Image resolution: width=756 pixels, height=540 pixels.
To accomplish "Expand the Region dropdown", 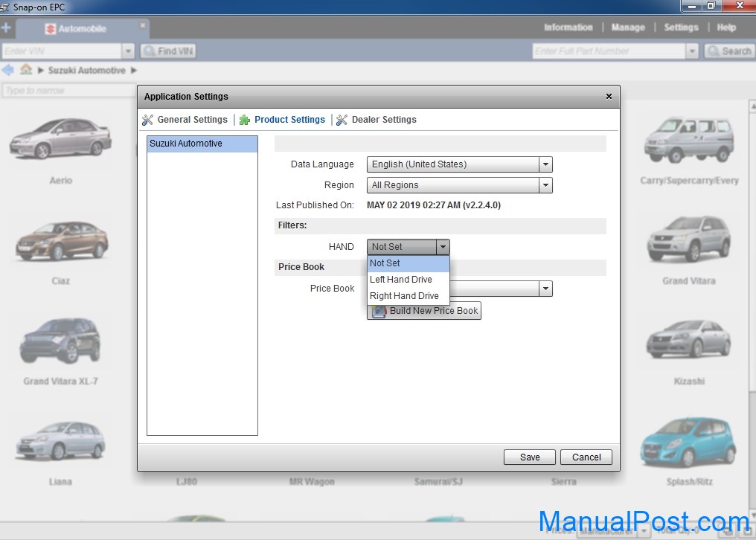I will tap(545, 185).
